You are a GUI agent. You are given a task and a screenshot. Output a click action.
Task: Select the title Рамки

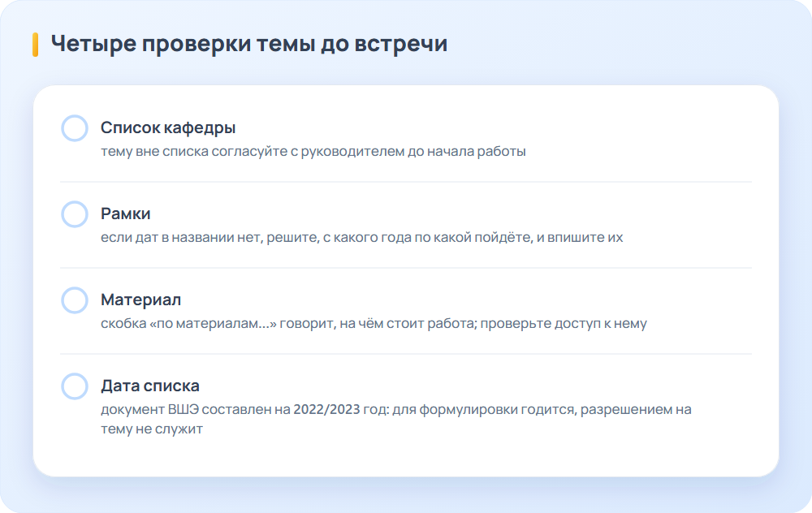click(x=125, y=213)
